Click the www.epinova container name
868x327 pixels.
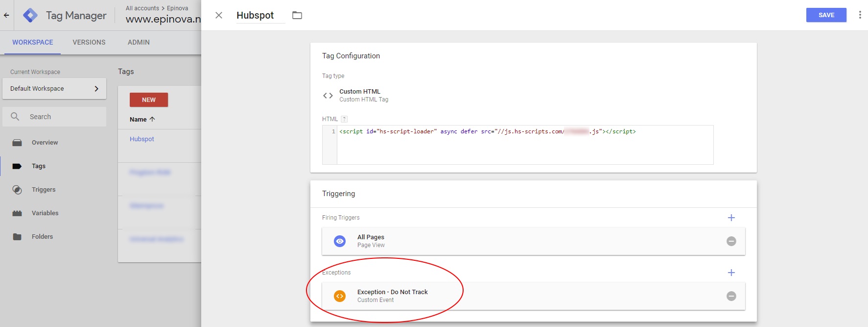164,20
